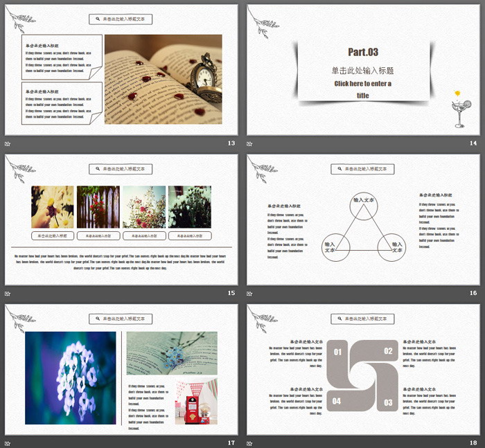Select the daisy photo on slide 15
The height and width of the screenshot is (448, 485).
coord(52,206)
